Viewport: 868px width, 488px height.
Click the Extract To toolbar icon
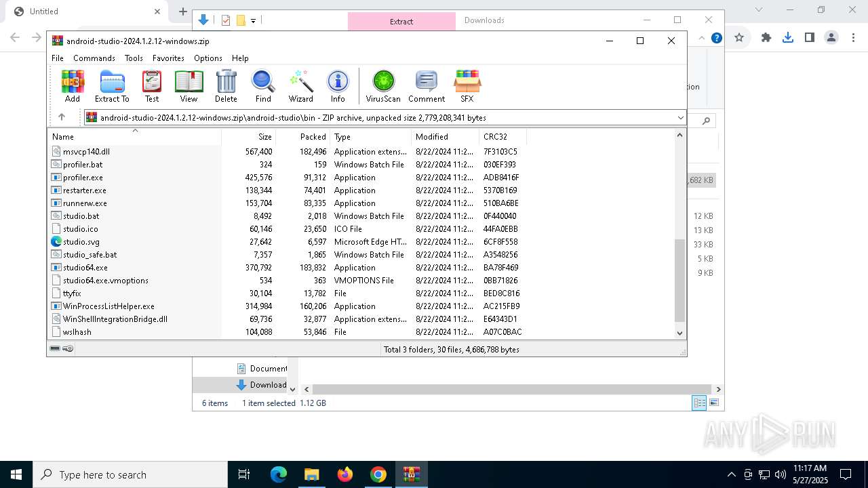[112, 86]
